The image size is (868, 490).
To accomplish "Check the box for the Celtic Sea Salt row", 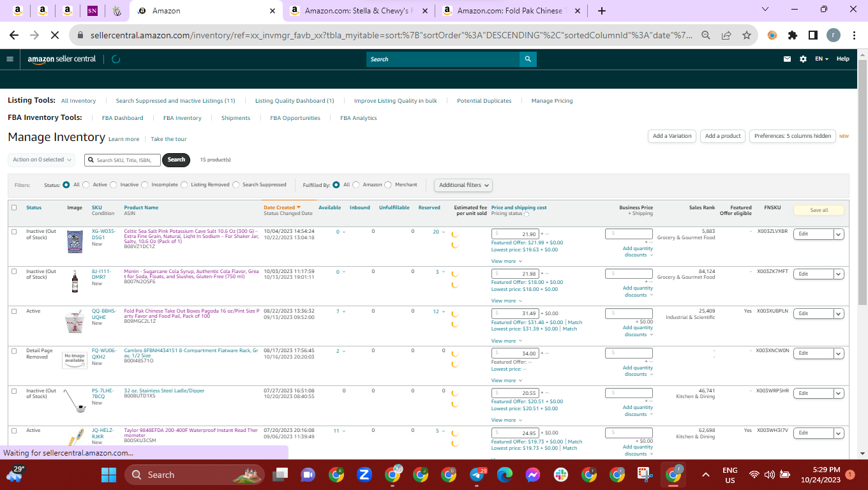I will [x=14, y=232].
